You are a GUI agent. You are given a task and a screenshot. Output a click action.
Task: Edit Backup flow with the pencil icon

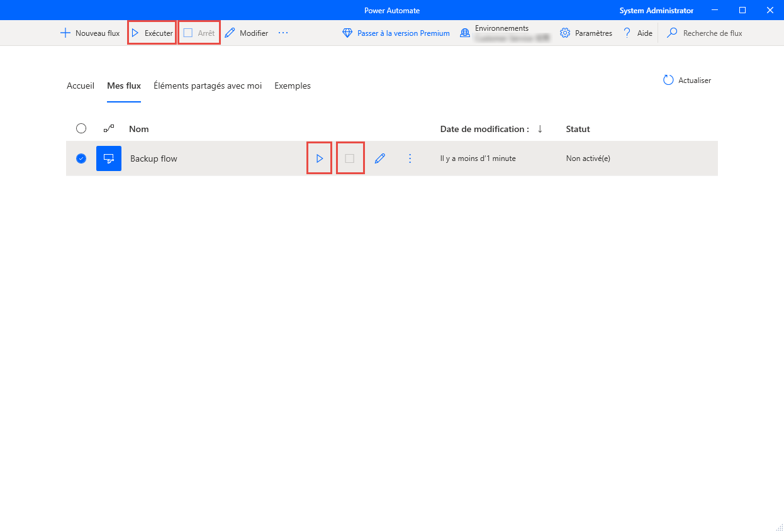click(x=380, y=158)
